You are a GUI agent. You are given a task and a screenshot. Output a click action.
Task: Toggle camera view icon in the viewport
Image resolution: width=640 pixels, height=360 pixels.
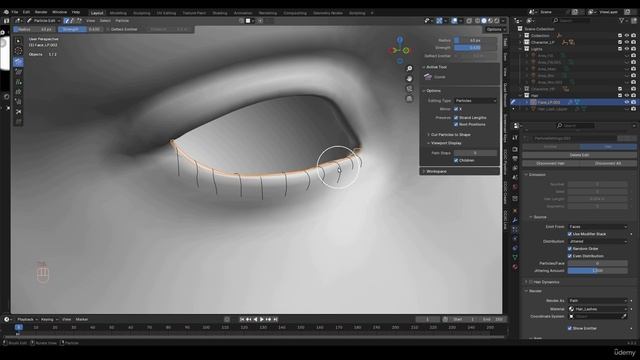pyautogui.click(x=409, y=89)
